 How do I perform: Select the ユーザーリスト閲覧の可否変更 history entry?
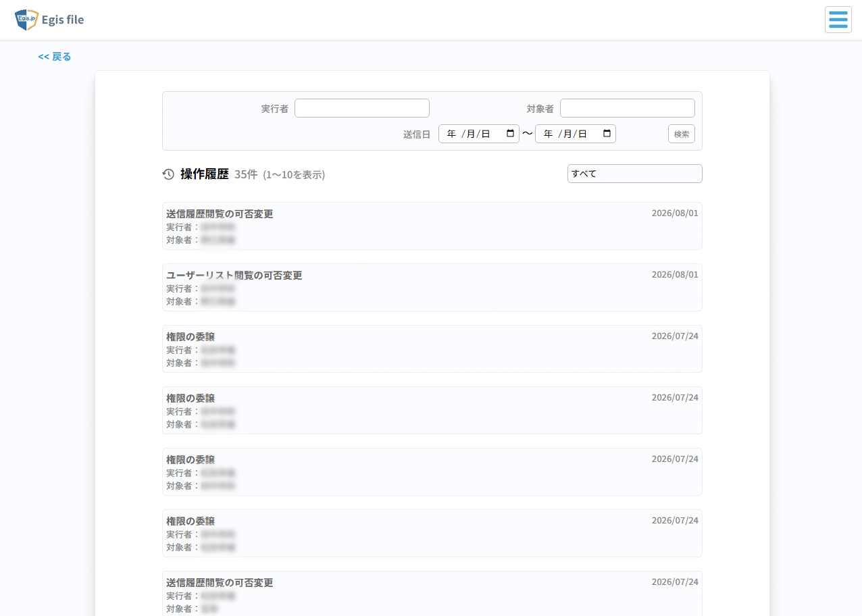[x=432, y=288]
